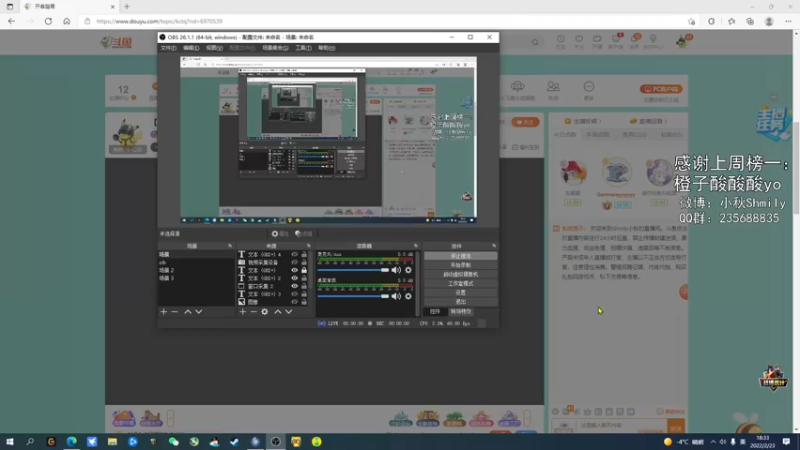Mute the desktop audio speaker icon
The image size is (800, 450).
[396, 296]
